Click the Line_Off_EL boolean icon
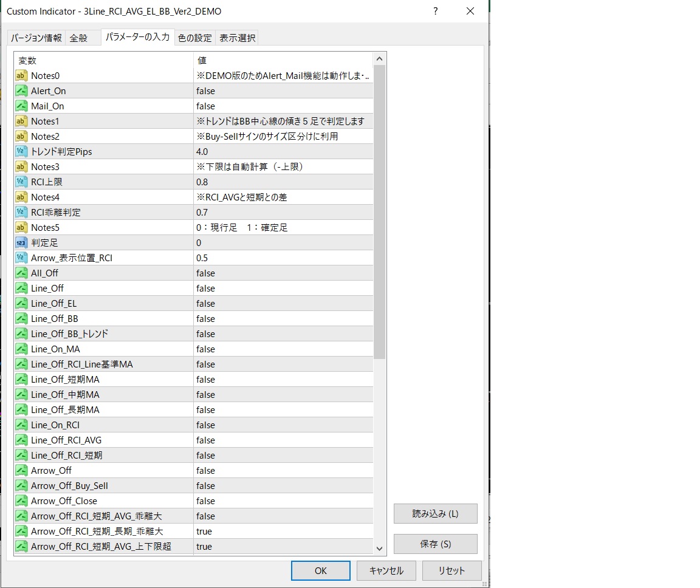The height and width of the screenshot is (588, 700). [x=21, y=303]
